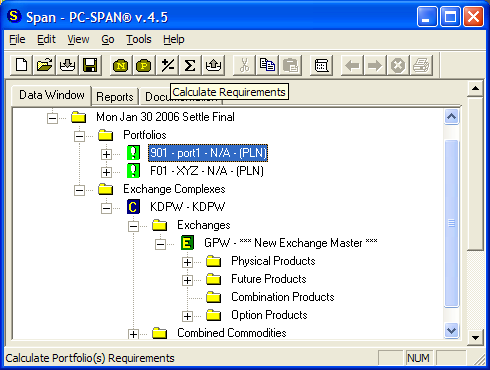
Task: Switch to the Data Window tab
Action: (x=52, y=95)
